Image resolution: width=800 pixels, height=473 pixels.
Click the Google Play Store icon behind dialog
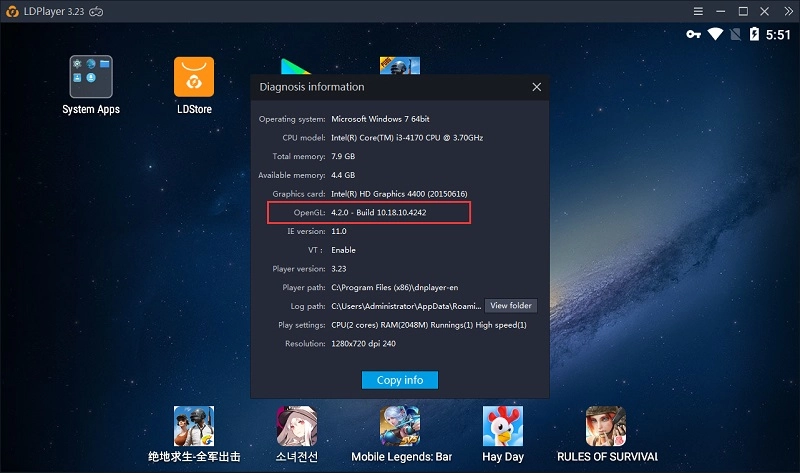(295, 66)
